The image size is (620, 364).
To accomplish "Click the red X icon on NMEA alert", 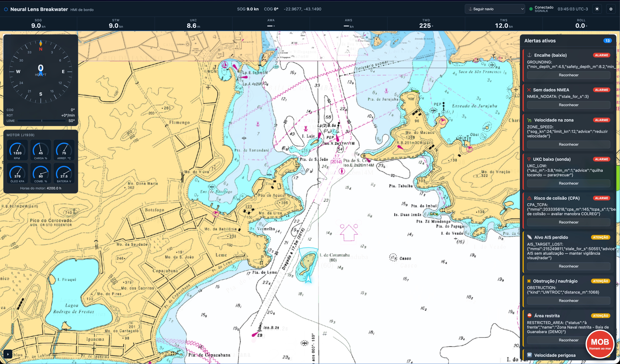I will click(x=529, y=90).
